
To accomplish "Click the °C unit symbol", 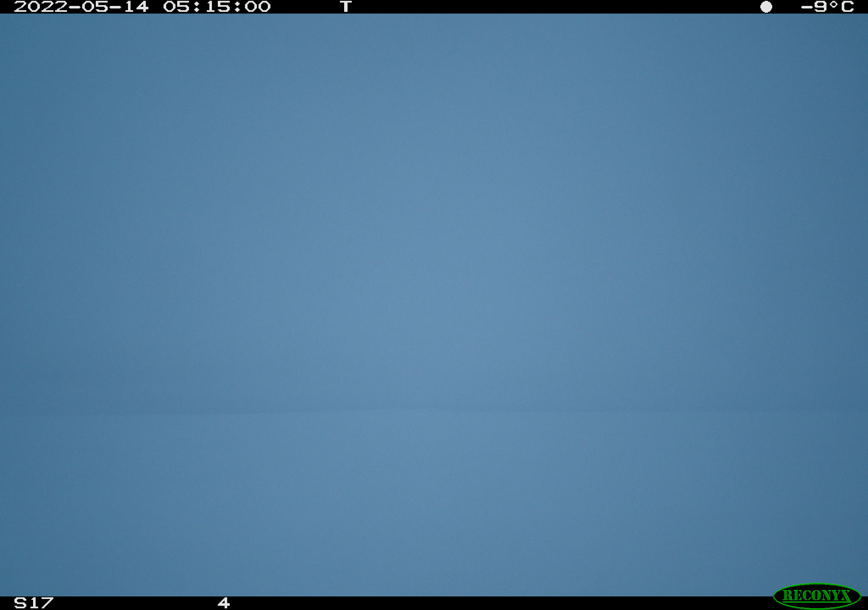I will 841,7.
